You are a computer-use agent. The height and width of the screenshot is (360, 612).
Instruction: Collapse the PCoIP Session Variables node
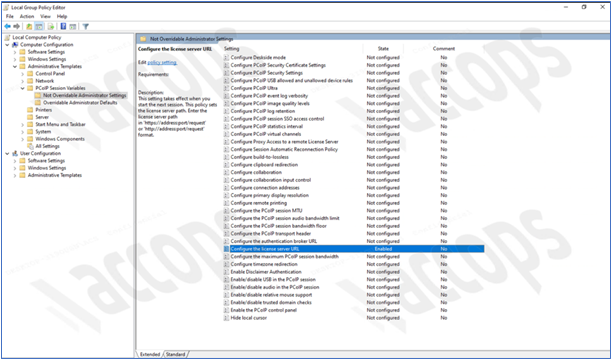pos(22,88)
